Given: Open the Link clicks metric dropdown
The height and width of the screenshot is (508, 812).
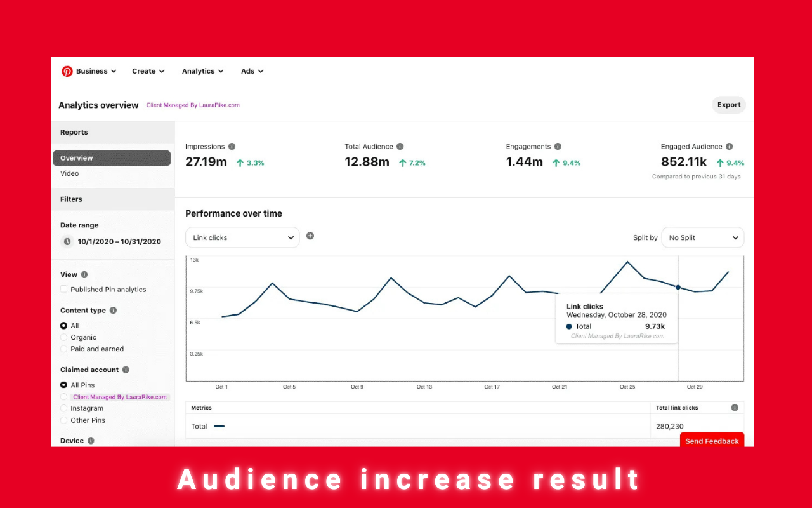Looking at the screenshot, I should 242,237.
